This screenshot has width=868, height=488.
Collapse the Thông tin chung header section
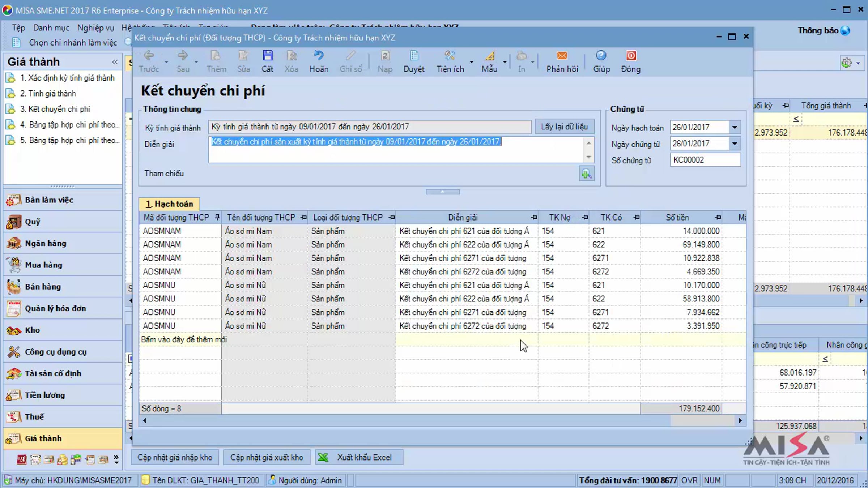tap(442, 192)
